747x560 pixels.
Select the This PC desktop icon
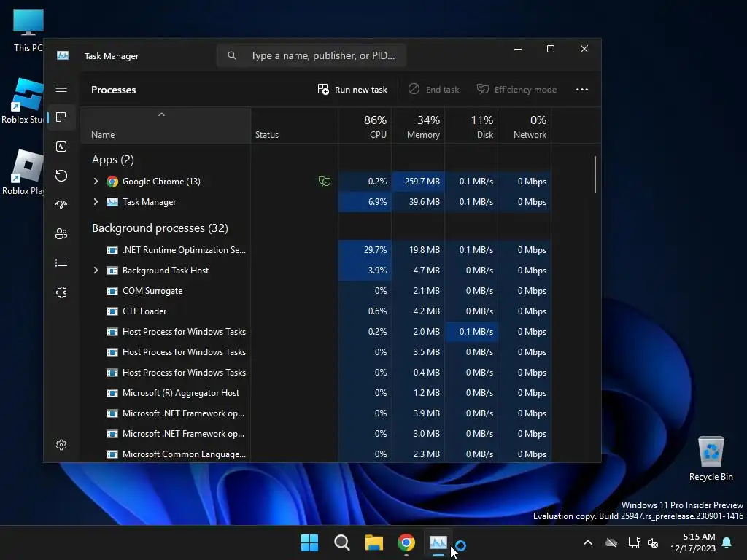[x=28, y=30]
